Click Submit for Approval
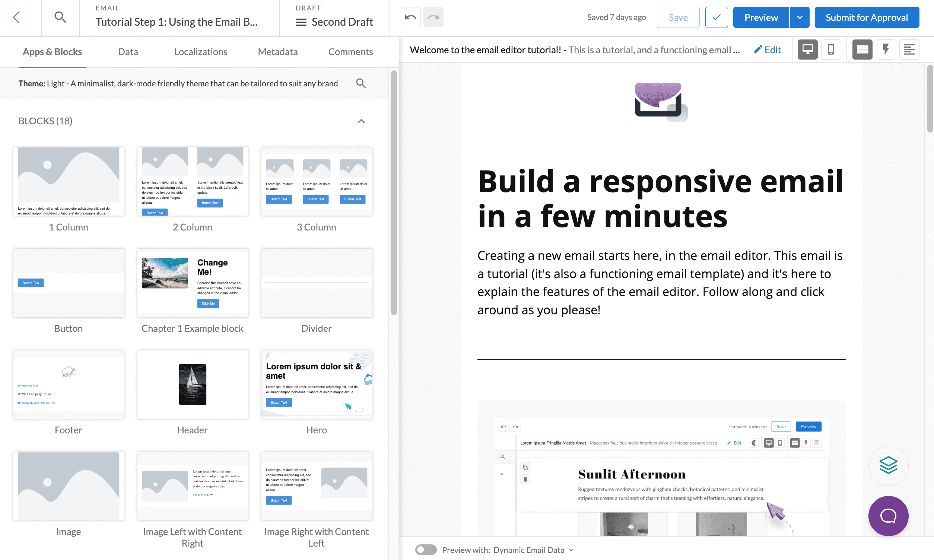This screenshot has height=560, width=934. [867, 17]
